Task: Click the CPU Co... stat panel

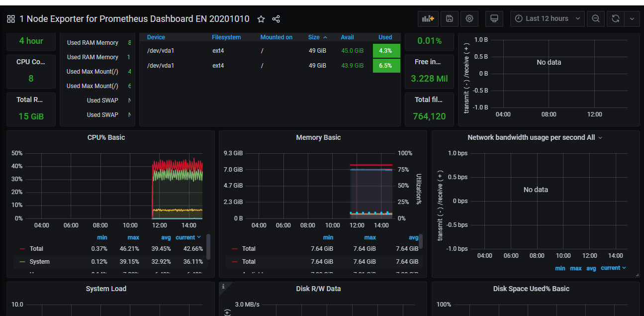Action: coord(31,71)
